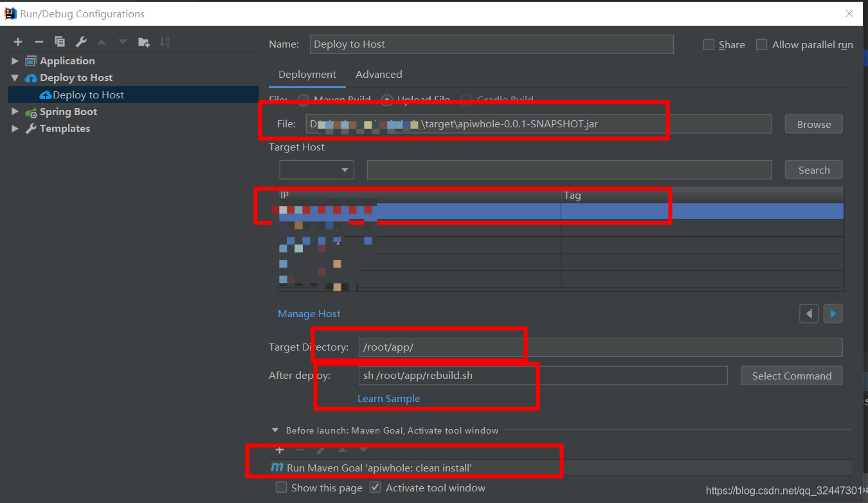Select Deploy to Host child configuration

[134, 95]
